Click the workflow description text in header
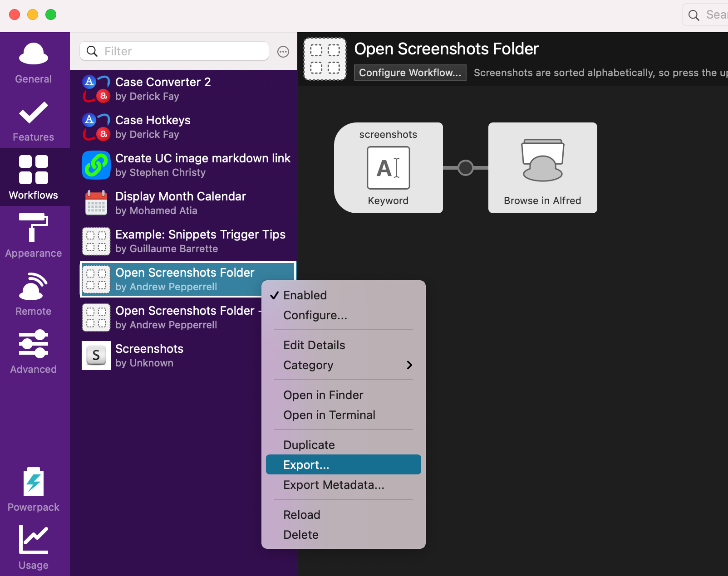This screenshot has width=728, height=576. tap(600, 73)
